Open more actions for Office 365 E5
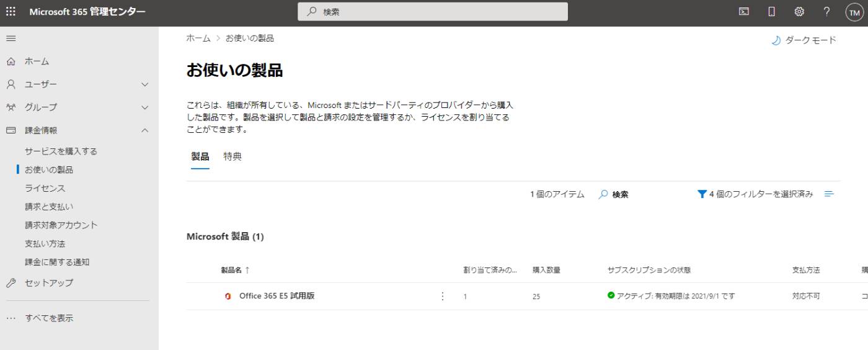Viewport: 868px width, 350px height. [x=442, y=297]
